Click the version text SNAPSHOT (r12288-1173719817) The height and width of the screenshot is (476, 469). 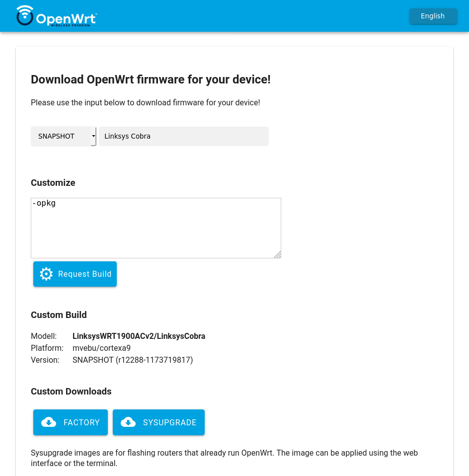coord(133,360)
